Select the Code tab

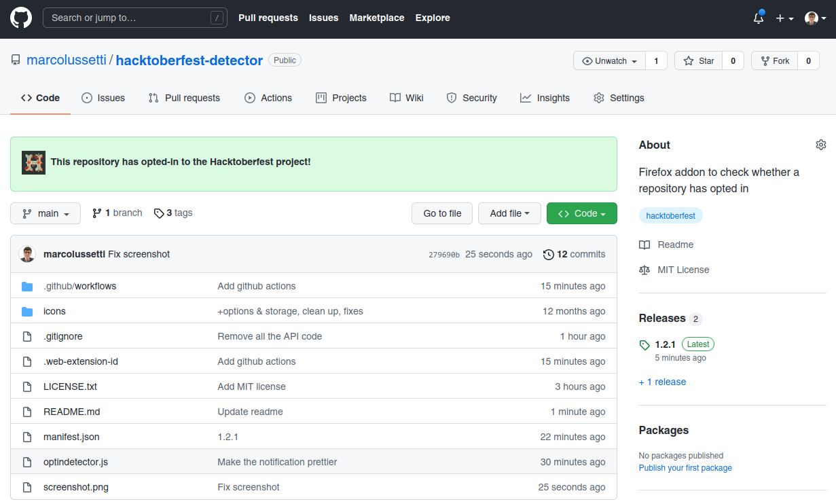click(40, 98)
